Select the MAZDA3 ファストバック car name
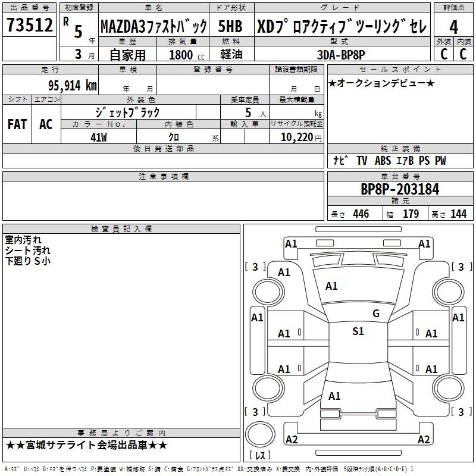 pyautogui.click(x=153, y=27)
